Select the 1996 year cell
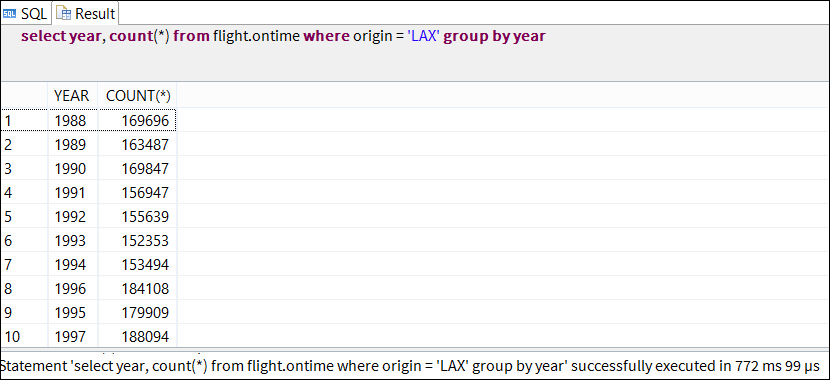830x380 pixels. (72, 288)
